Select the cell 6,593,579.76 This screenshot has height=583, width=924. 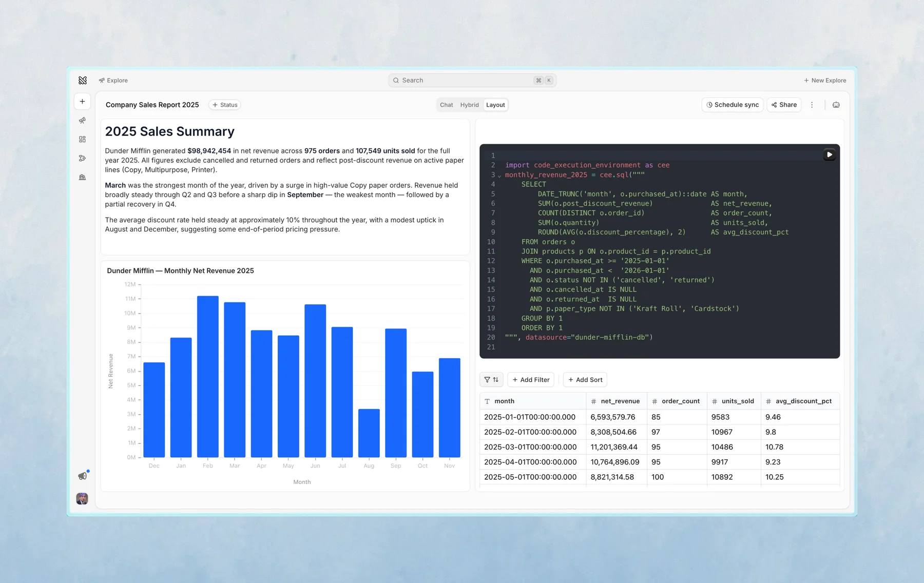(617, 417)
